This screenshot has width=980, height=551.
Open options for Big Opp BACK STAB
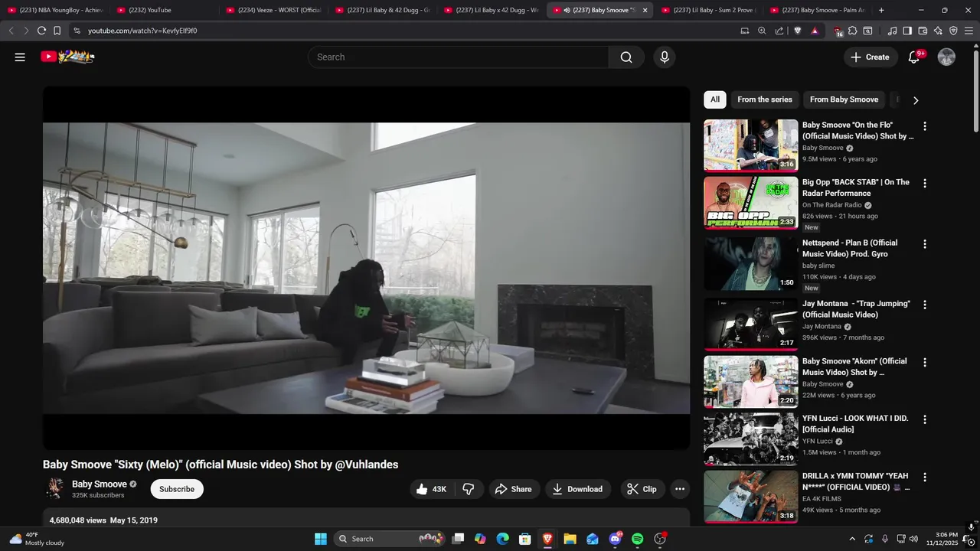[x=924, y=184]
